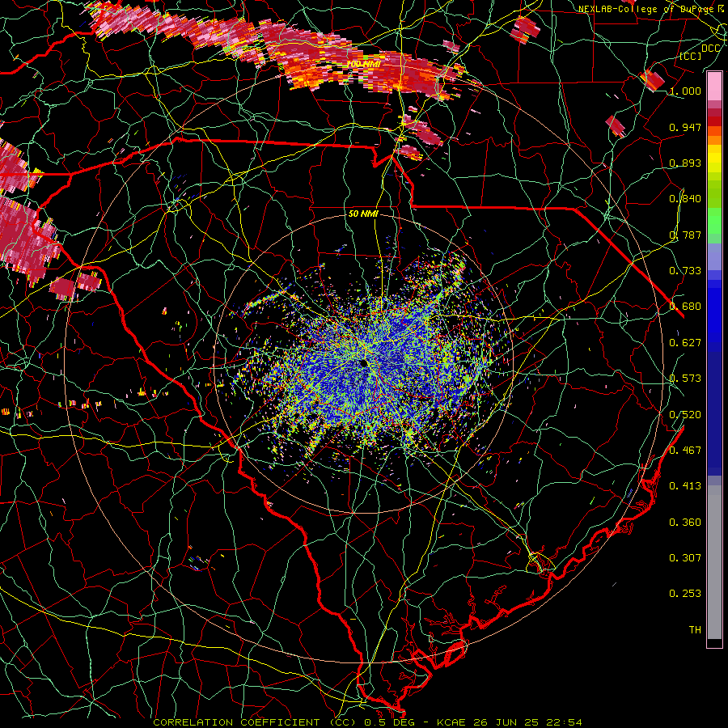
Task: Click the bright green color bar segment
Action: 714,222
